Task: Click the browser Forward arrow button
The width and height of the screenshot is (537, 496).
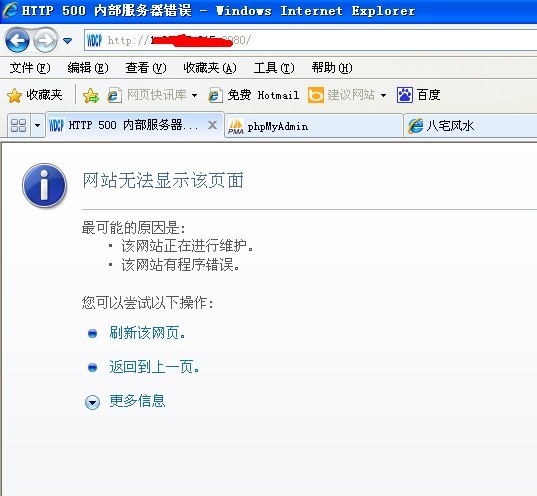Action: [x=46, y=41]
